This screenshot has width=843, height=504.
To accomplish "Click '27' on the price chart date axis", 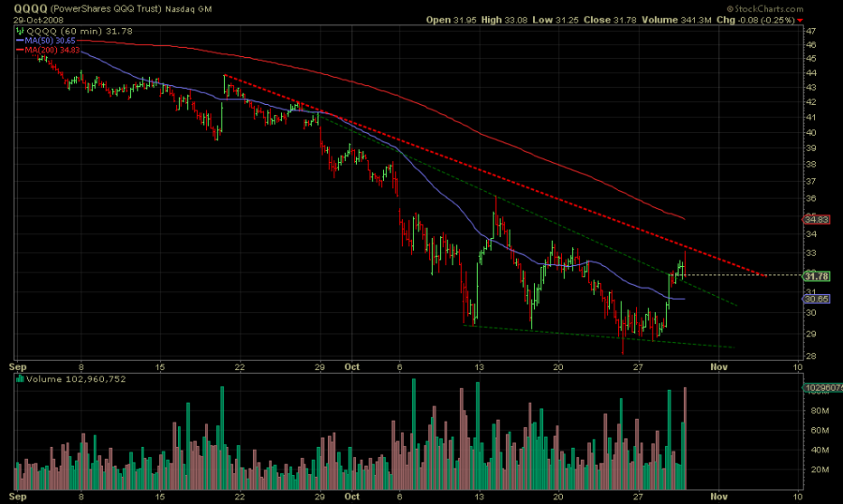I will pos(638,367).
